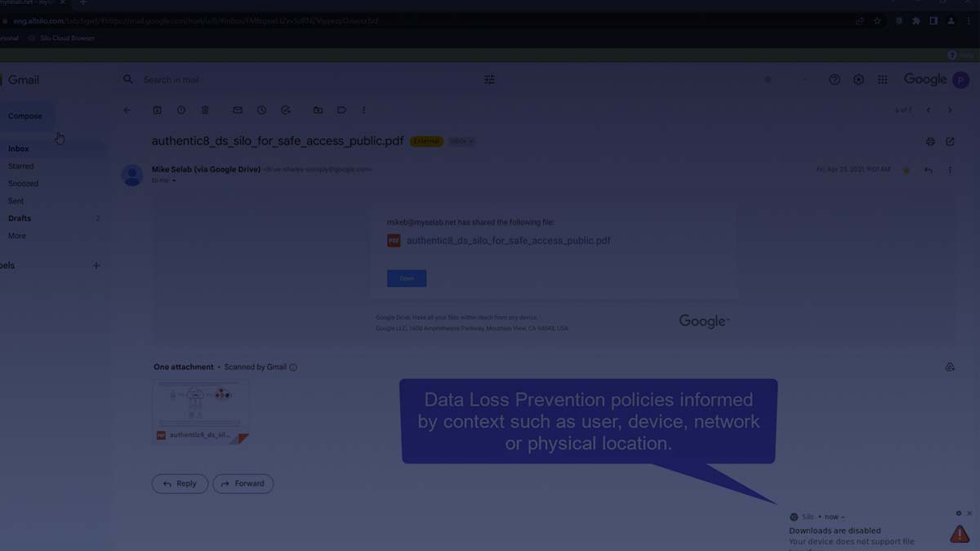The width and height of the screenshot is (980, 551).
Task: Archive this email
Action: pyautogui.click(x=158, y=110)
